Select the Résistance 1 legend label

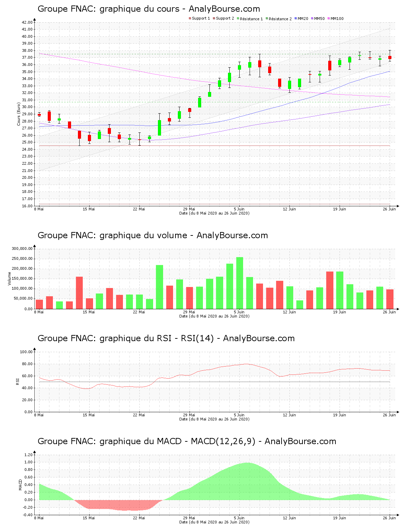tap(251, 19)
